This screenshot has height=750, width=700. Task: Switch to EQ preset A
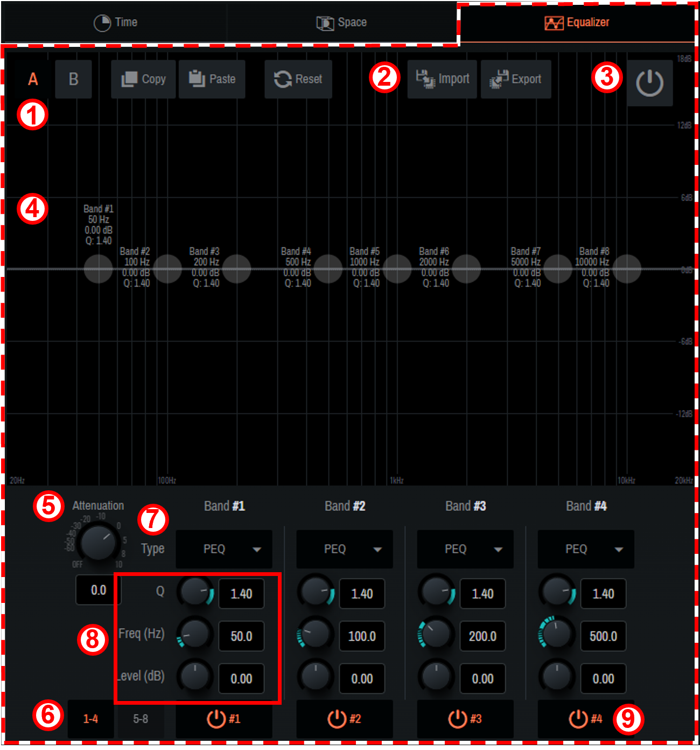[x=33, y=79]
